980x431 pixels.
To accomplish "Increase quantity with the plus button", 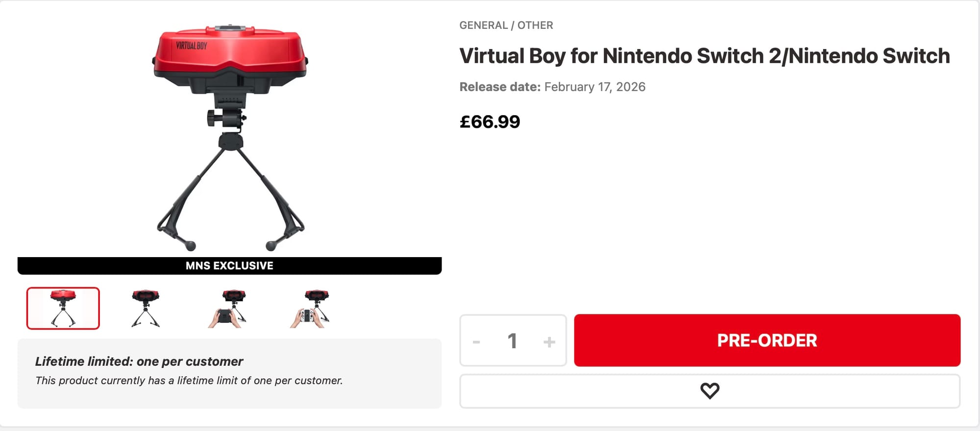I will pyautogui.click(x=549, y=341).
